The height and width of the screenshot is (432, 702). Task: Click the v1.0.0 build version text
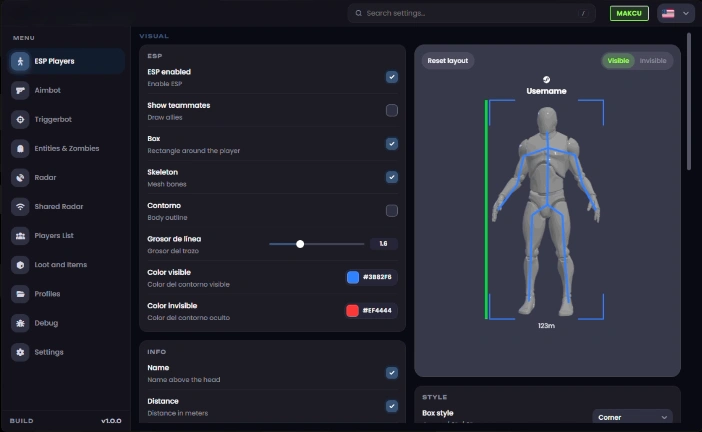pos(111,421)
